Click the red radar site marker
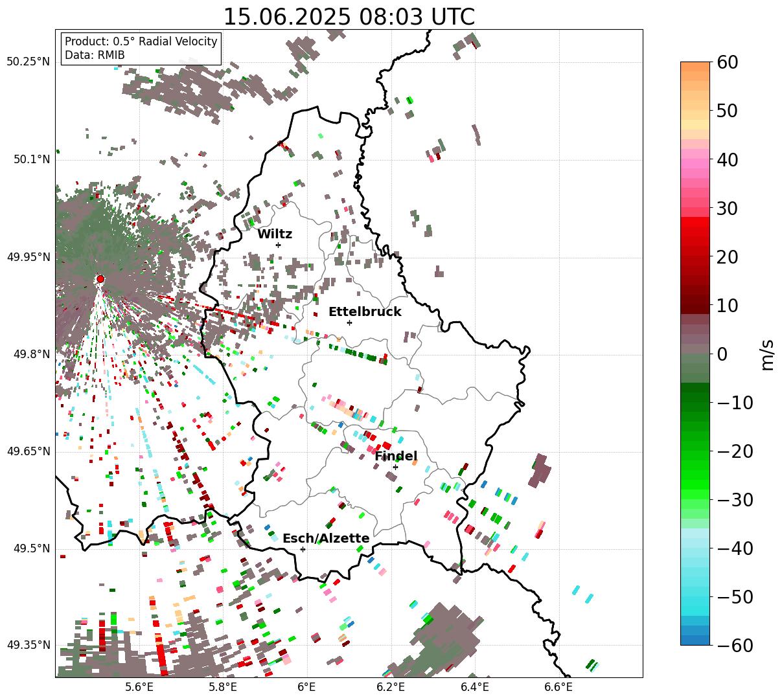 100,279
